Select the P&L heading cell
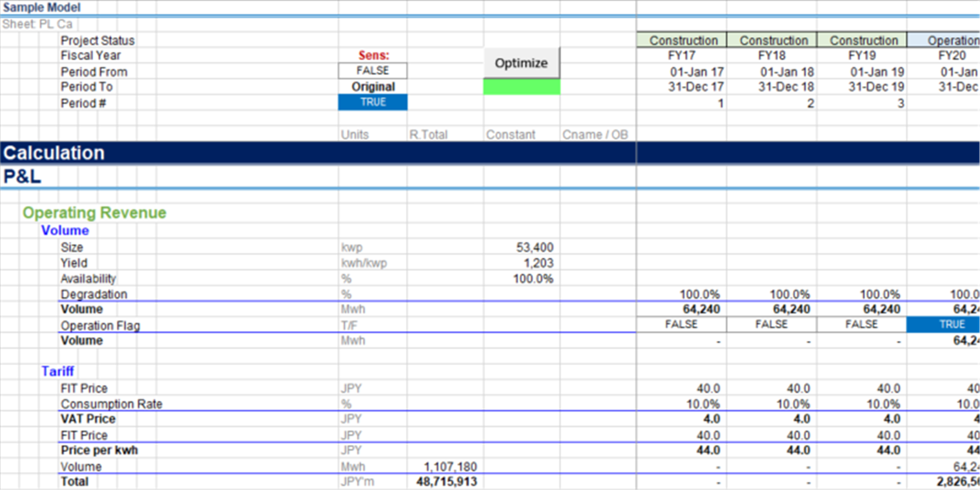 tap(22, 177)
